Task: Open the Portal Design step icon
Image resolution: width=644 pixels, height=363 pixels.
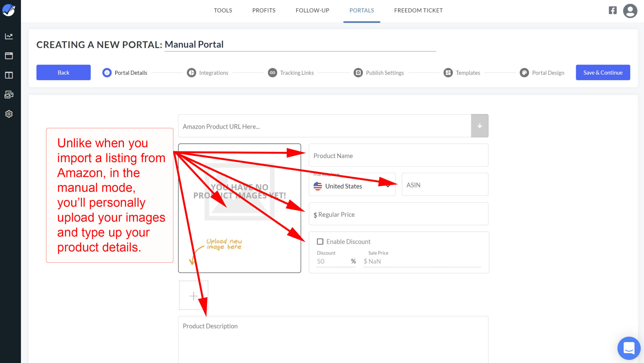Action: pos(525,73)
